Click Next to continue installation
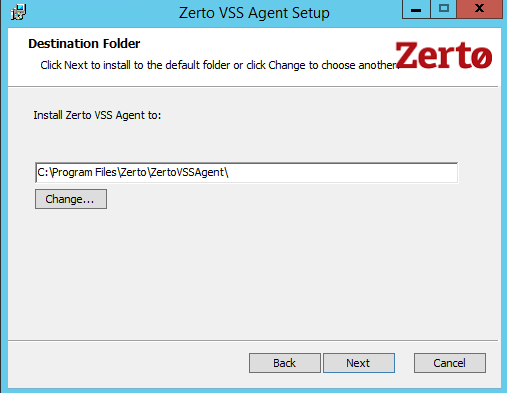The image size is (507, 393). [x=359, y=363]
